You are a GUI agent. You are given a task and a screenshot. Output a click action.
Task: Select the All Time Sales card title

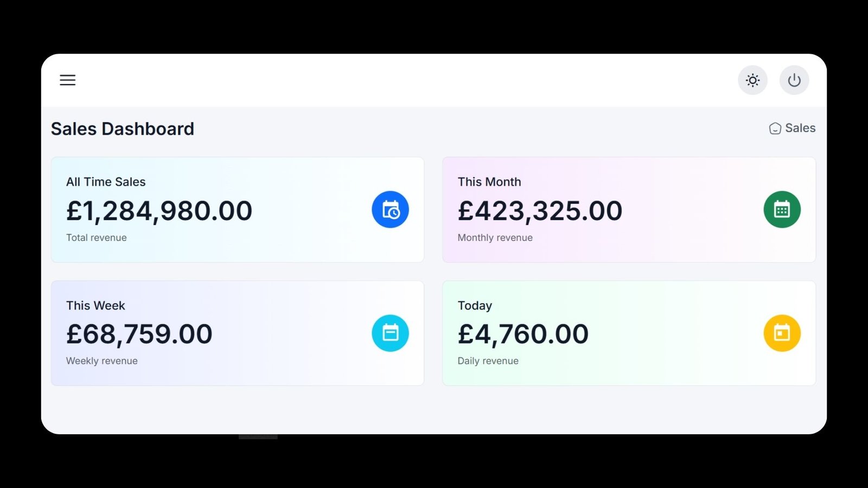tap(106, 182)
